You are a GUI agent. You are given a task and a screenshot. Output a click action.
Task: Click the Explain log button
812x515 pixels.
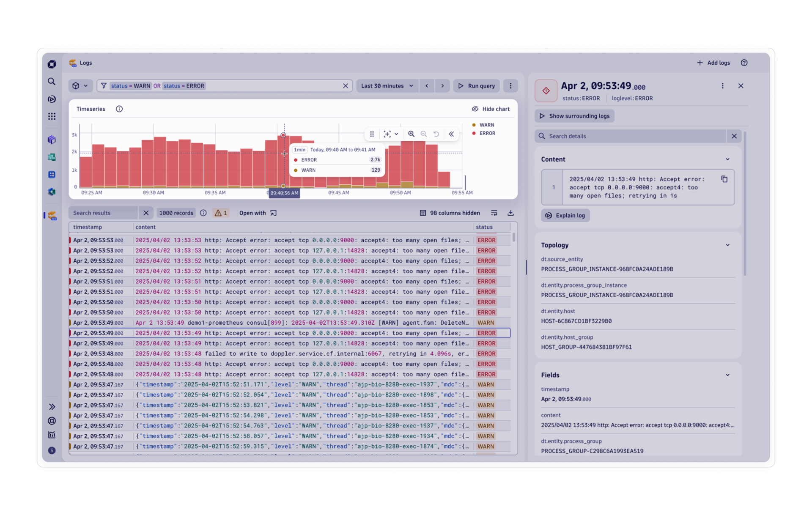565,216
